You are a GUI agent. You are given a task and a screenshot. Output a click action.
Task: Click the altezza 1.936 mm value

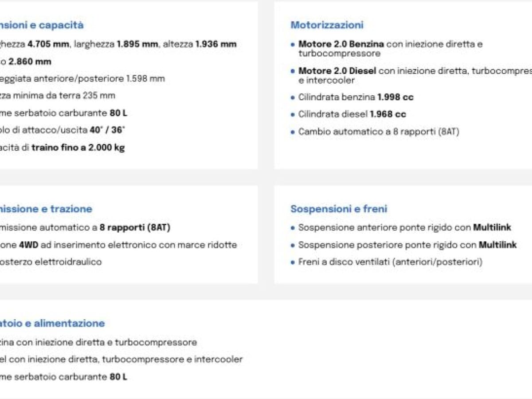click(x=215, y=44)
